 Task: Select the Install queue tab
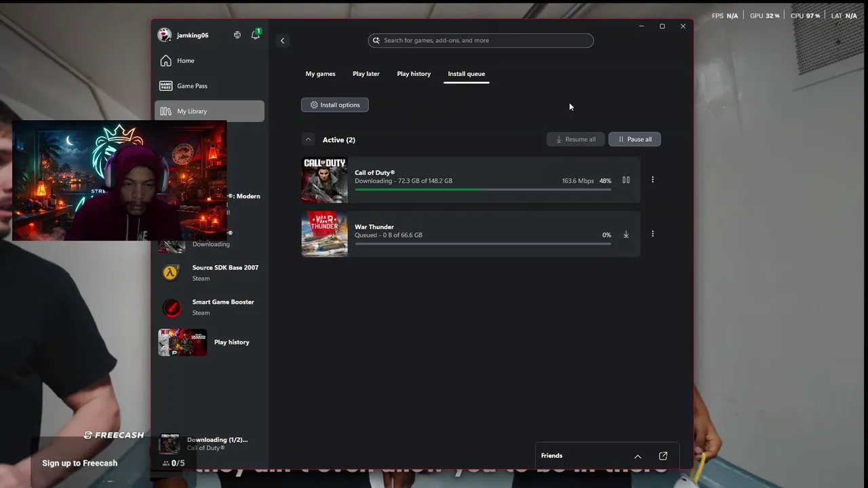[x=467, y=74]
